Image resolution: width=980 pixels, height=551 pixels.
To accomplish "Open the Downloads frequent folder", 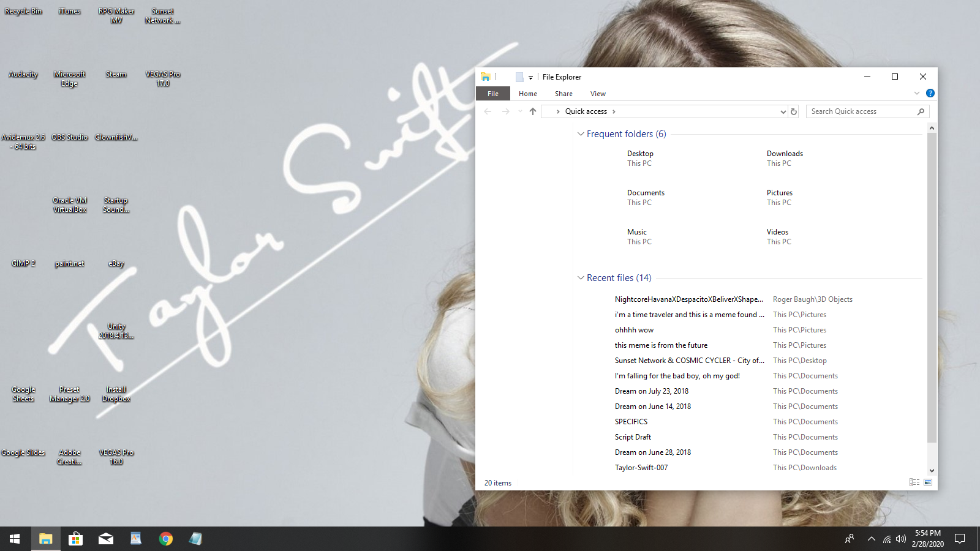I will [x=785, y=158].
